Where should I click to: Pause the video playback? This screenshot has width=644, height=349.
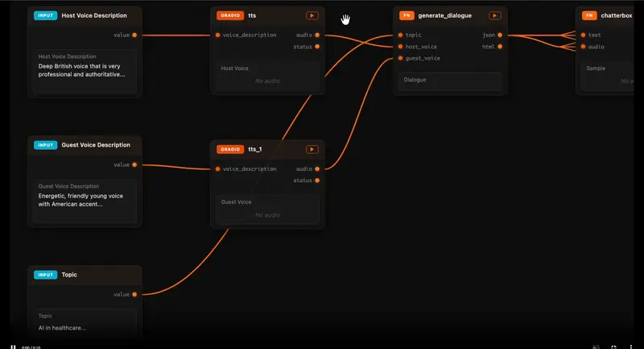pos(13,347)
